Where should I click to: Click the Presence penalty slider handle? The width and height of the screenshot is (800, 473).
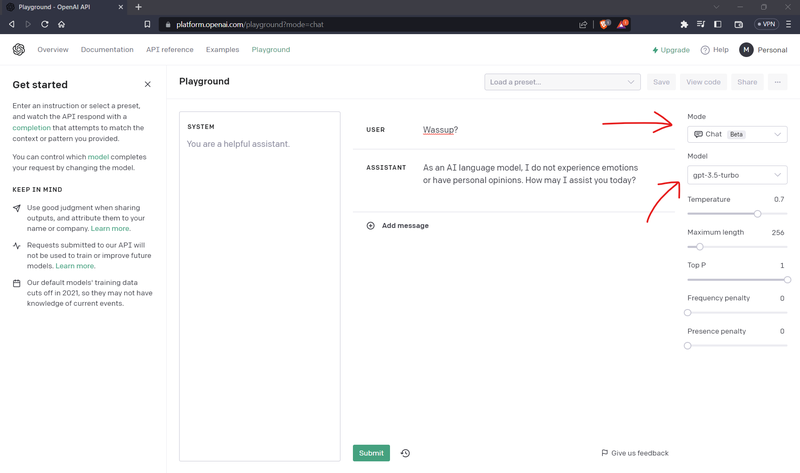pos(688,346)
